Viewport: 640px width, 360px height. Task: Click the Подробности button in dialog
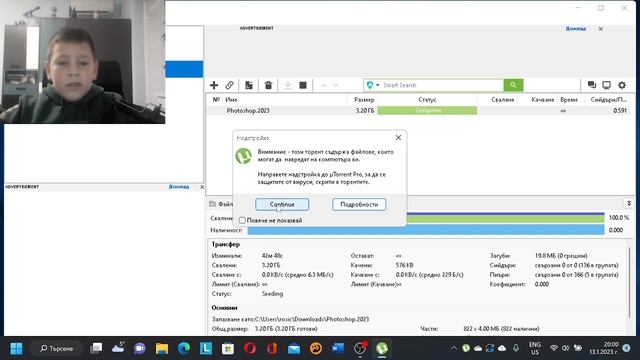359,204
